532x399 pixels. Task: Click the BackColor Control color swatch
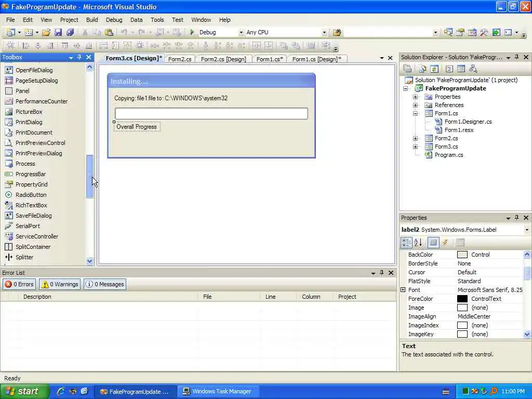pyautogui.click(x=462, y=255)
